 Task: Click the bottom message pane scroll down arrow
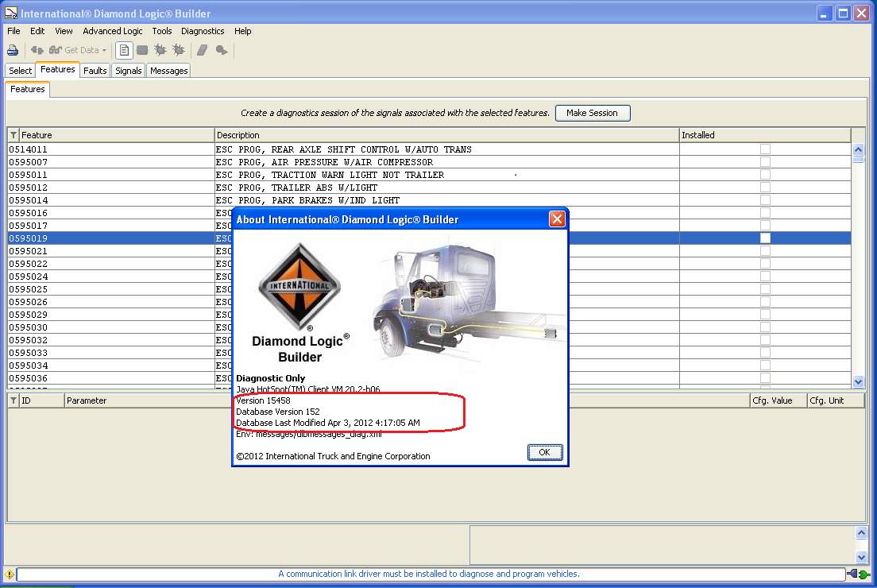(x=861, y=557)
